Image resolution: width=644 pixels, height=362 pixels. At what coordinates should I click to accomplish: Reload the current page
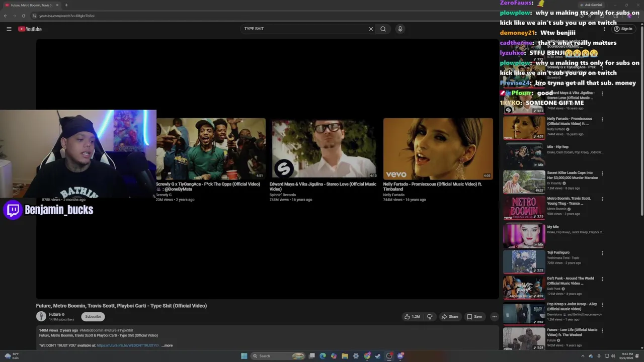pyautogui.click(x=23, y=16)
